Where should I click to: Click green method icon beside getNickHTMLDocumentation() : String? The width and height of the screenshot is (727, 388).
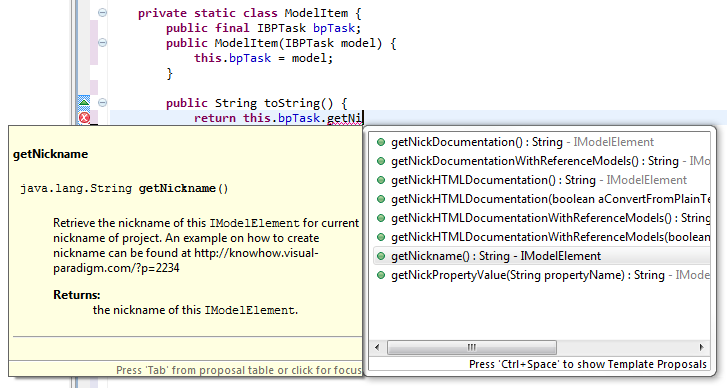(381, 180)
